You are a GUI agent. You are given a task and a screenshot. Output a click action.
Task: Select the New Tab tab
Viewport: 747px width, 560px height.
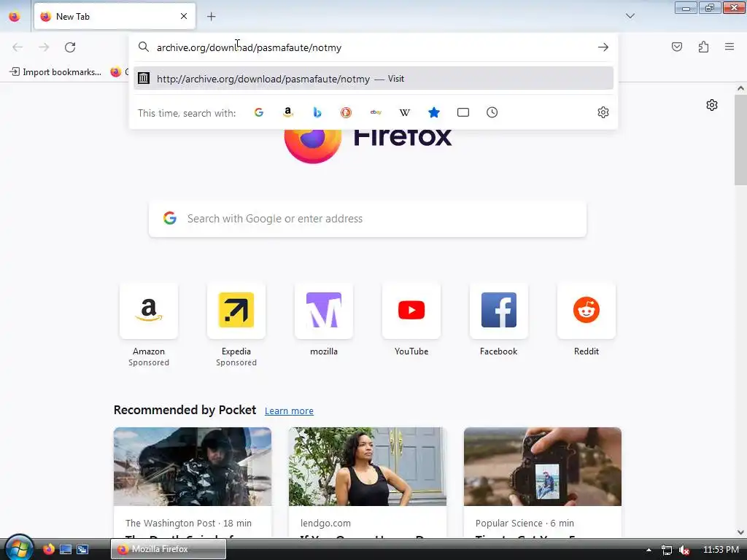115,16
